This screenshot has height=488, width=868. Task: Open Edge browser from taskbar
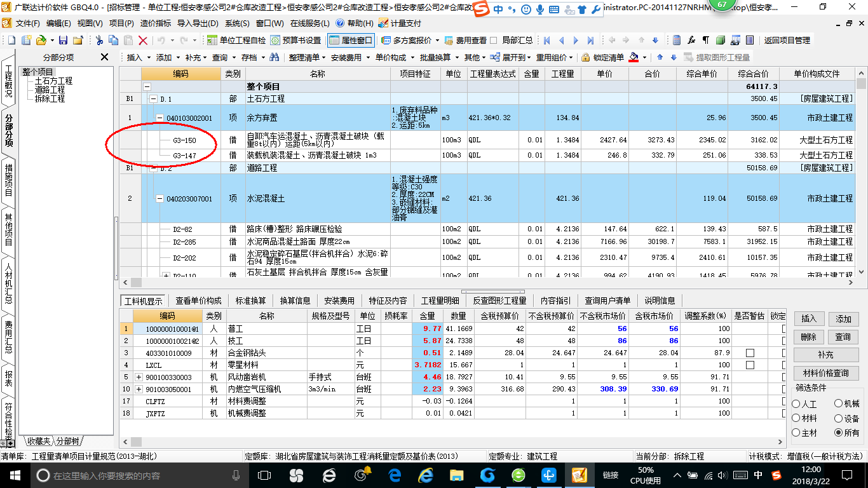pyautogui.click(x=395, y=475)
